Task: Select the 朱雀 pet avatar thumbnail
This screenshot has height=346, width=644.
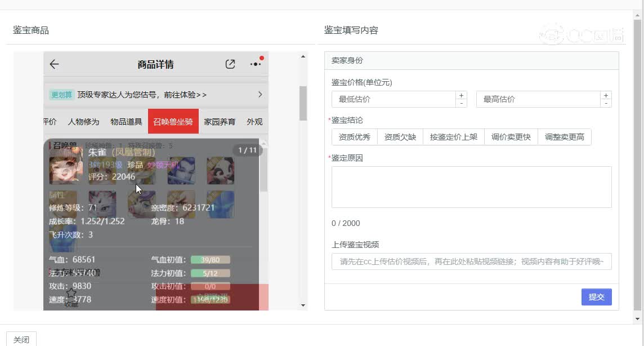Action: [66, 166]
